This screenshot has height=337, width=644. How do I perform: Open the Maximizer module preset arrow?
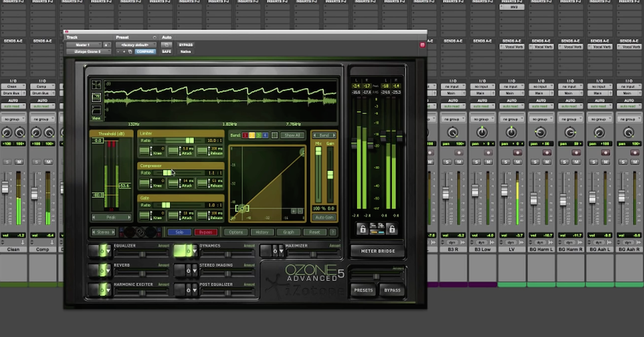[281, 251]
